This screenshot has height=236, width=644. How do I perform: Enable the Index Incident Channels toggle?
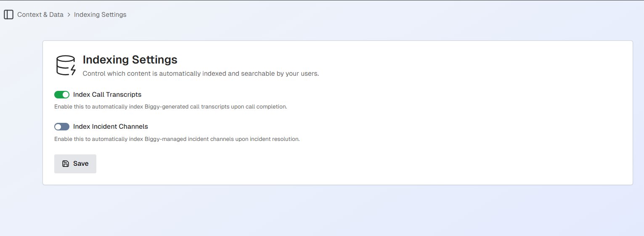62,127
